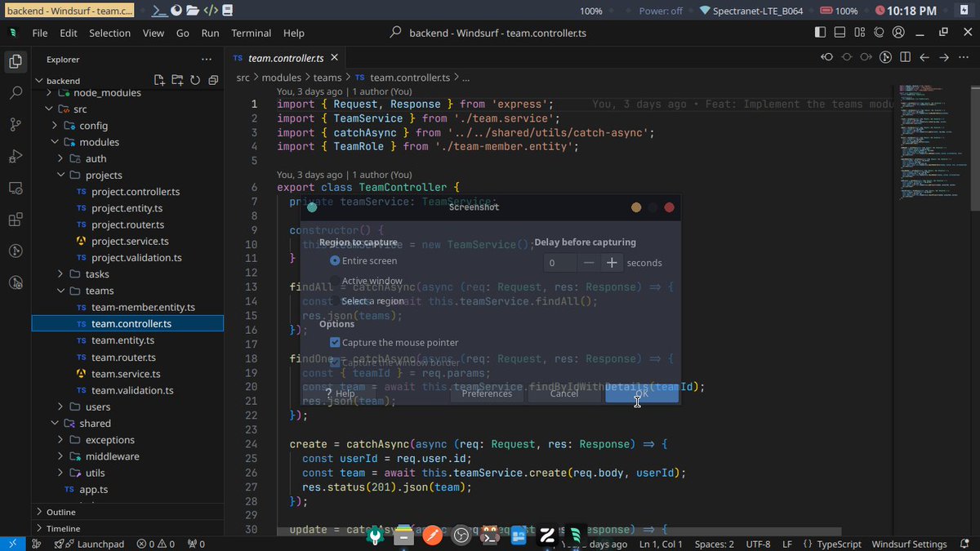This screenshot has height=551, width=980.
Task: Click the Navigate Forward arrow in editor toolbar
Action: (944, 57)
